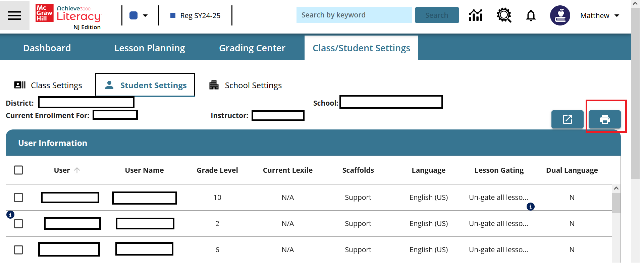Screen dimensions: 644x275
Task: Sort by the User column arrow
Action: [x=77, y=170]
